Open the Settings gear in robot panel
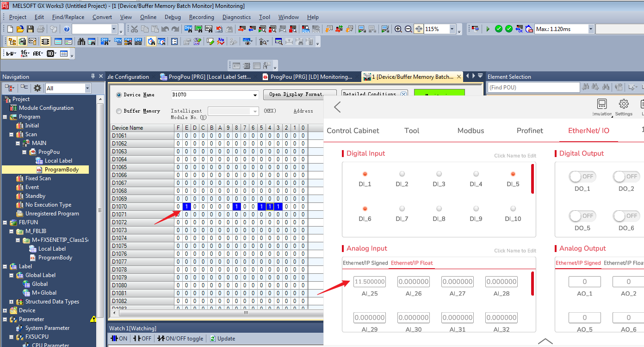The image size is (644, 347). 624,107
